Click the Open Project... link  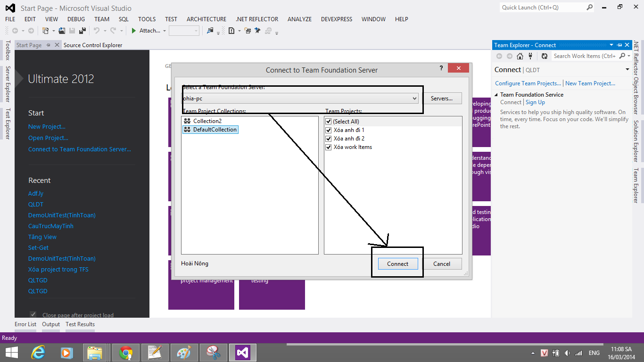point(48,138)
